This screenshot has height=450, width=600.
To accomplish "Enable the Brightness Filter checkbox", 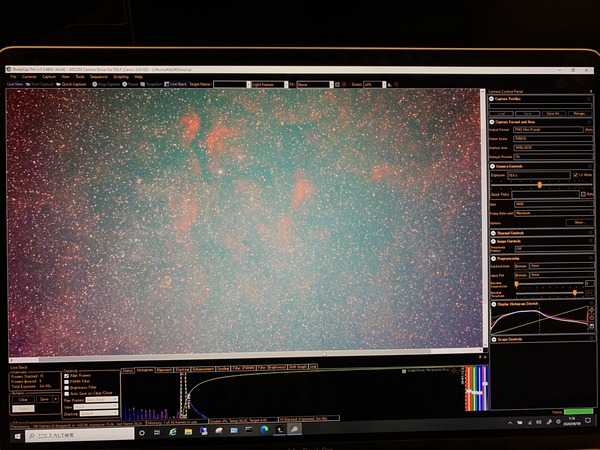I will 67,388.
